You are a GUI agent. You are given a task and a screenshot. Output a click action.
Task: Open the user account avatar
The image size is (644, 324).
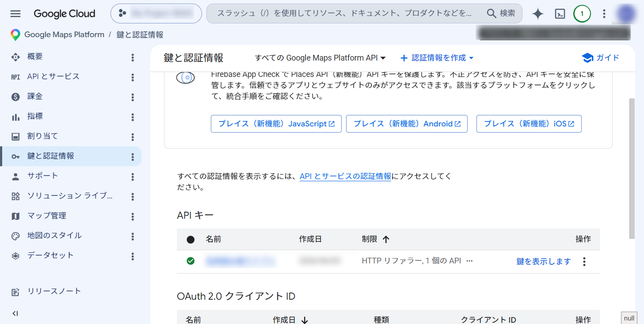coord(627,14)
